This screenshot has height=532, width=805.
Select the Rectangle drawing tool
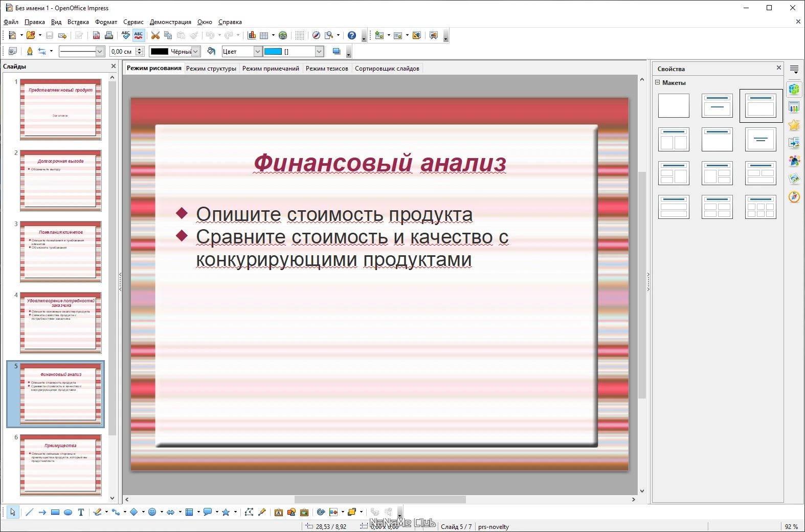55,512
